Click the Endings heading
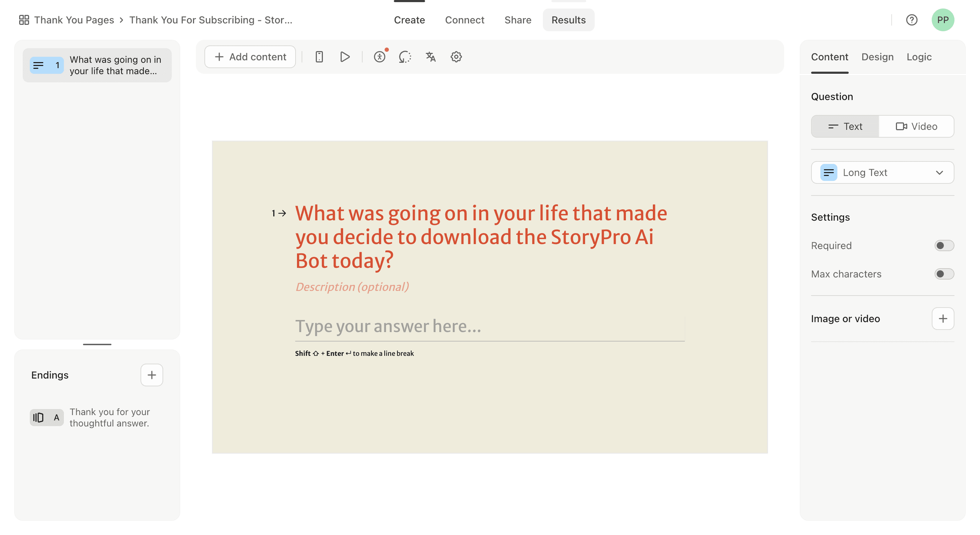This screenshot has width=980, height=535. tap(50, 375)
